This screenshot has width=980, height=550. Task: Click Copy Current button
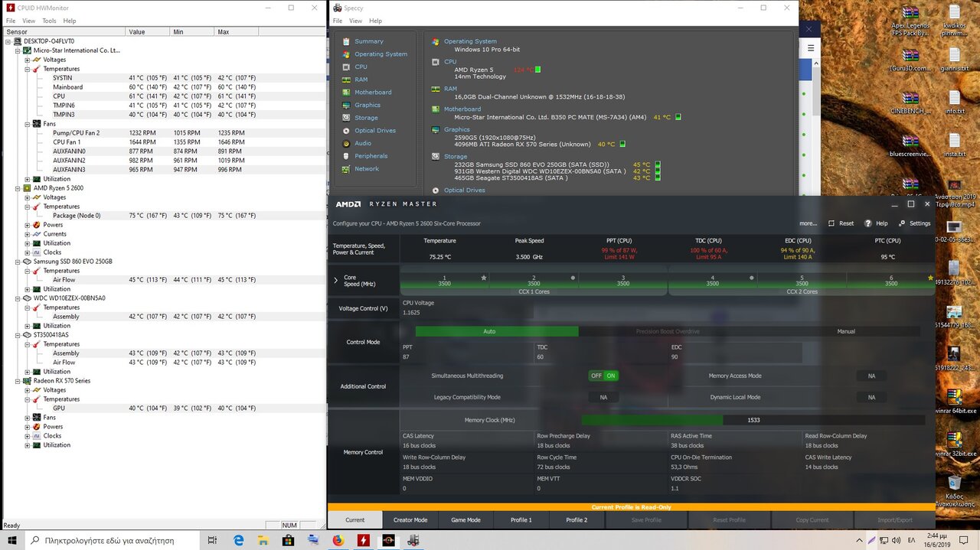(812, 520)
